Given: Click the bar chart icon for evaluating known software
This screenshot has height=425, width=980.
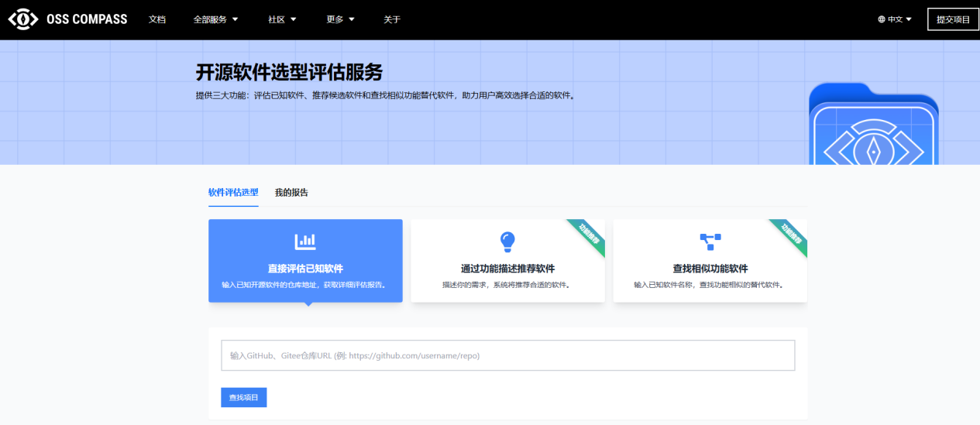Looking at the screenshot, I should (x=305, y=242).
